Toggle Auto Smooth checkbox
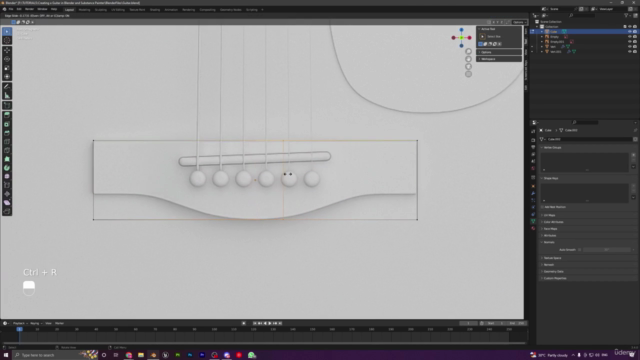The height and width of the screenshot is (360, 640). point(580,250)
